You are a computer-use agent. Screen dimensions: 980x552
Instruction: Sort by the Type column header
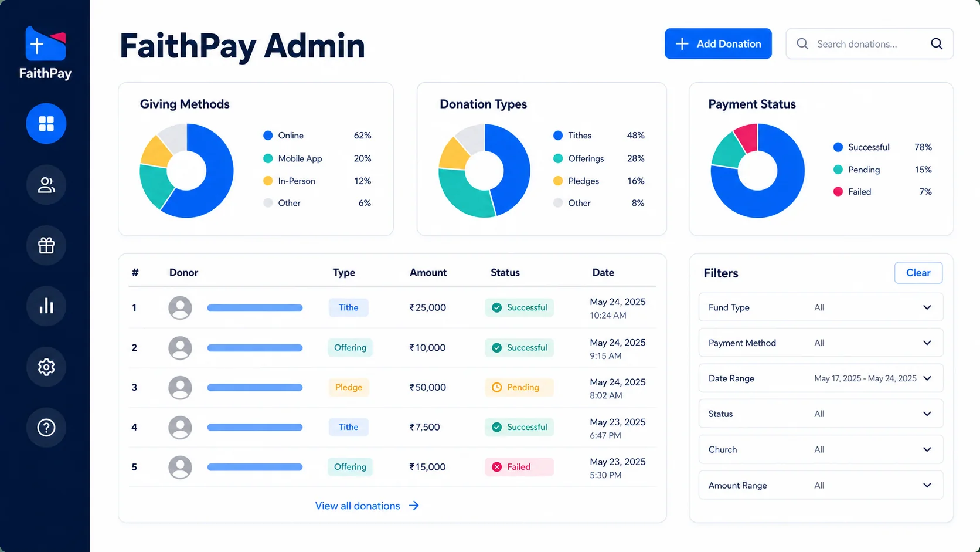[x=344, y=272]
